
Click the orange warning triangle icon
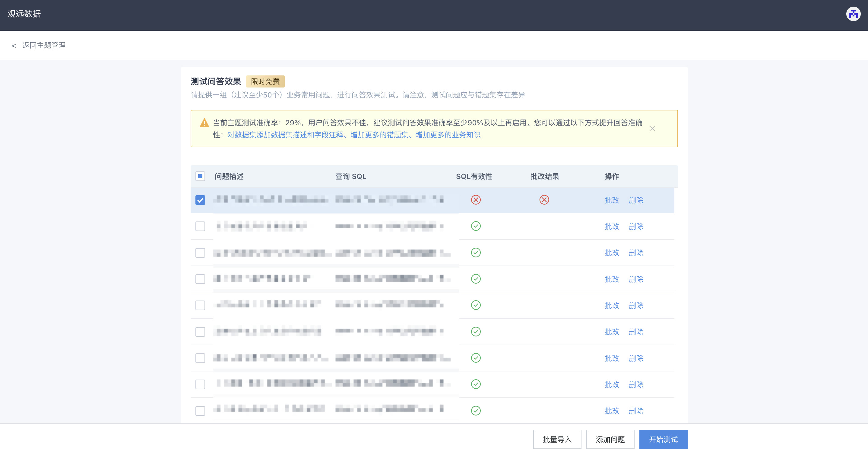coord(204,123)
